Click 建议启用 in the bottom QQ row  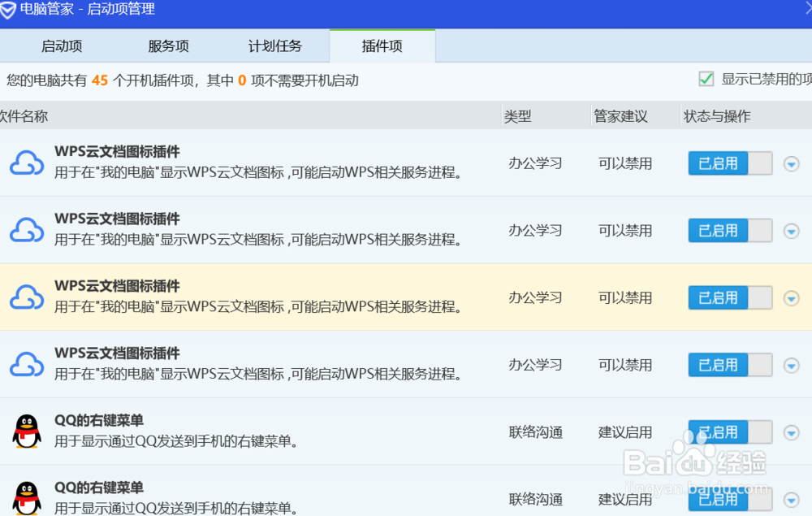(625, 499)
